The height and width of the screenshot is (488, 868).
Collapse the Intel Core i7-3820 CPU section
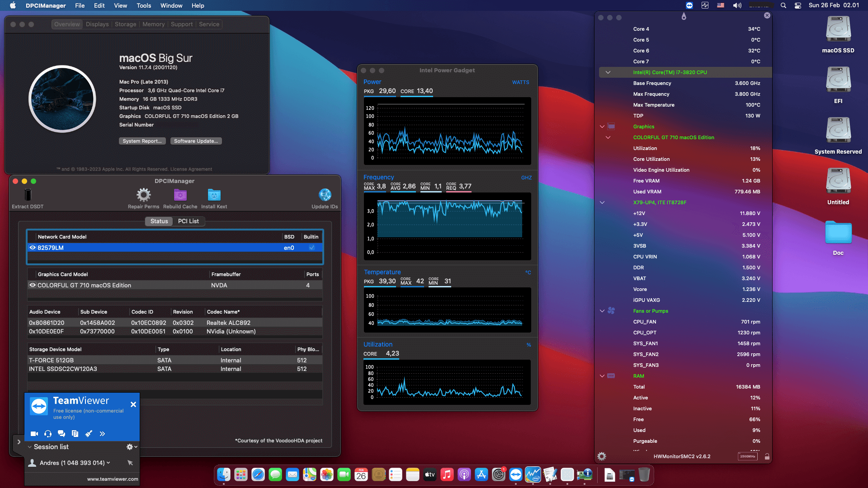click(x=608, y=72)
